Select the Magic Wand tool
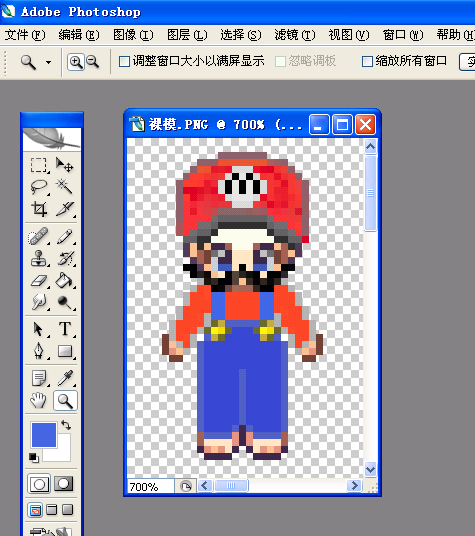 (64, 187)
